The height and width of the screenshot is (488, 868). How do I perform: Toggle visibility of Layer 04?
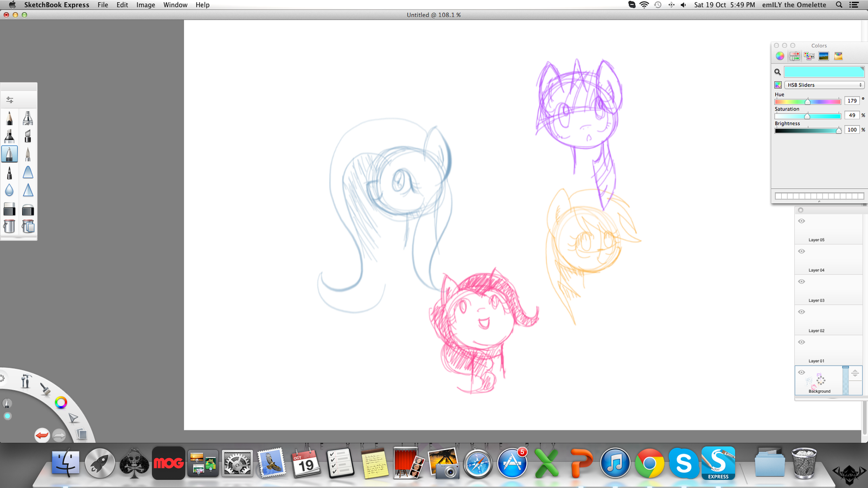801,252
